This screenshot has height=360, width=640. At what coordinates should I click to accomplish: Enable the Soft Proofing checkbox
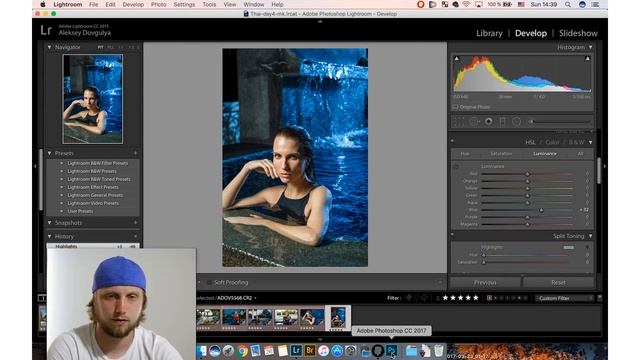209,282
